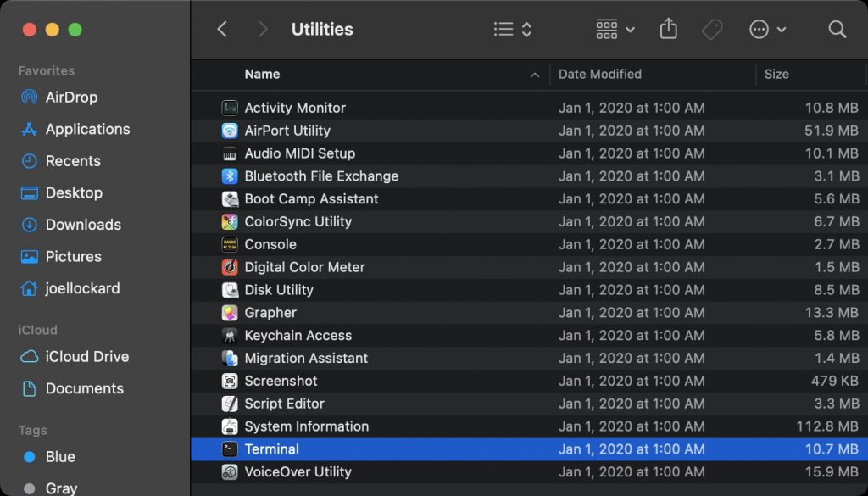Open the Search icon
The height and width of the screenshot is (496, 868).
[x=837, y=28]
